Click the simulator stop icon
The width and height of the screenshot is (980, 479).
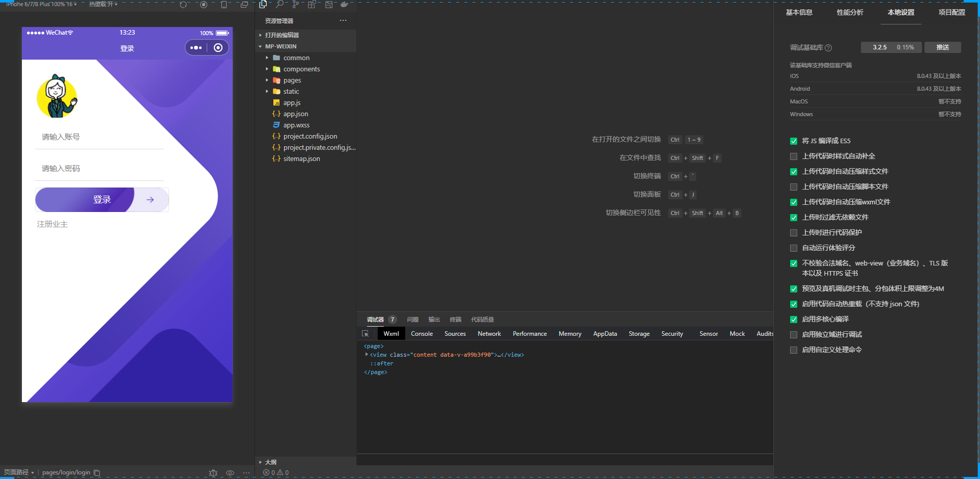(204, 5)
